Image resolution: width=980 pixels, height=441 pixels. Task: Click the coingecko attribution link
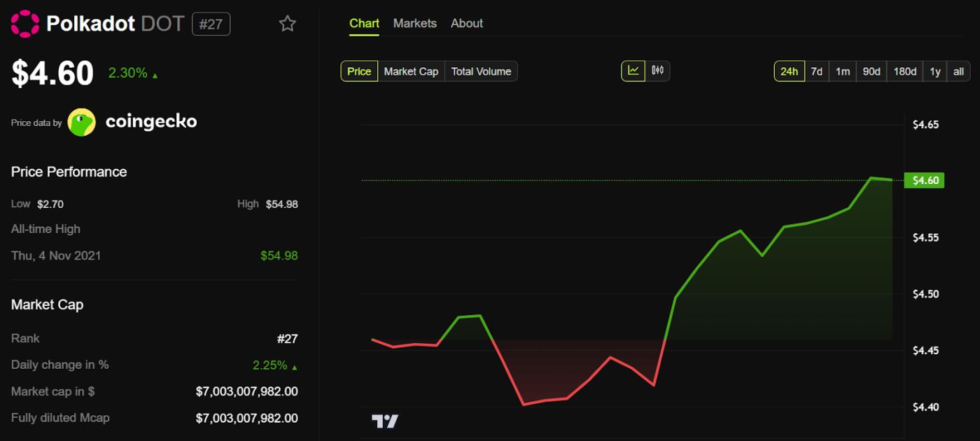[151, 120]
